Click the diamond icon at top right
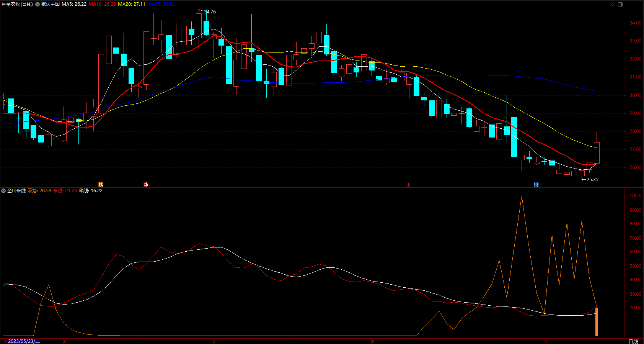 pos(613,4)
